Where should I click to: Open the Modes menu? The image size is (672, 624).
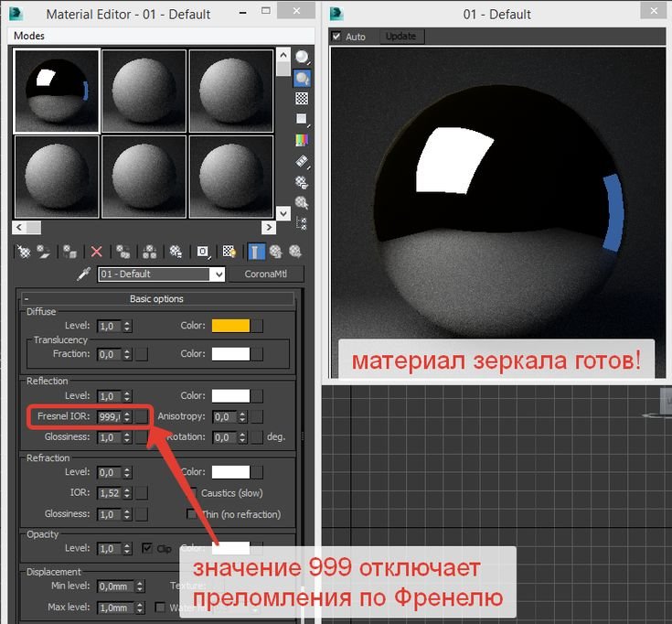click(29, 36)
